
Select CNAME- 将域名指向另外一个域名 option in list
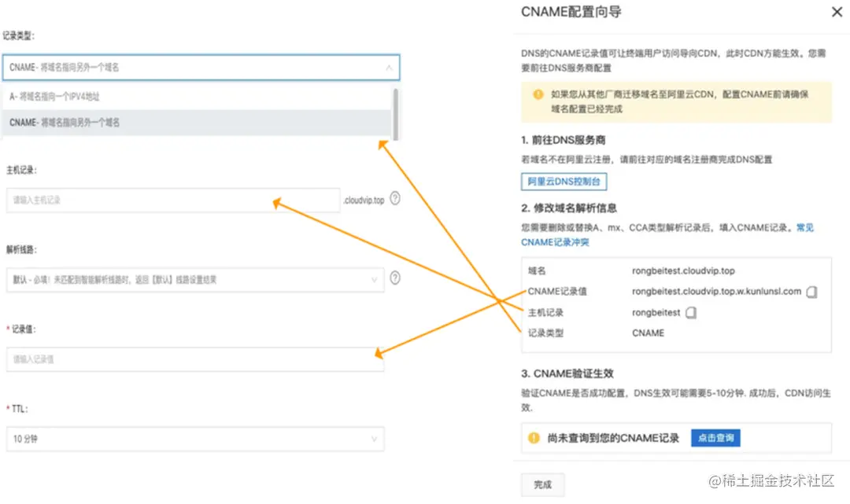click(196, 123)
